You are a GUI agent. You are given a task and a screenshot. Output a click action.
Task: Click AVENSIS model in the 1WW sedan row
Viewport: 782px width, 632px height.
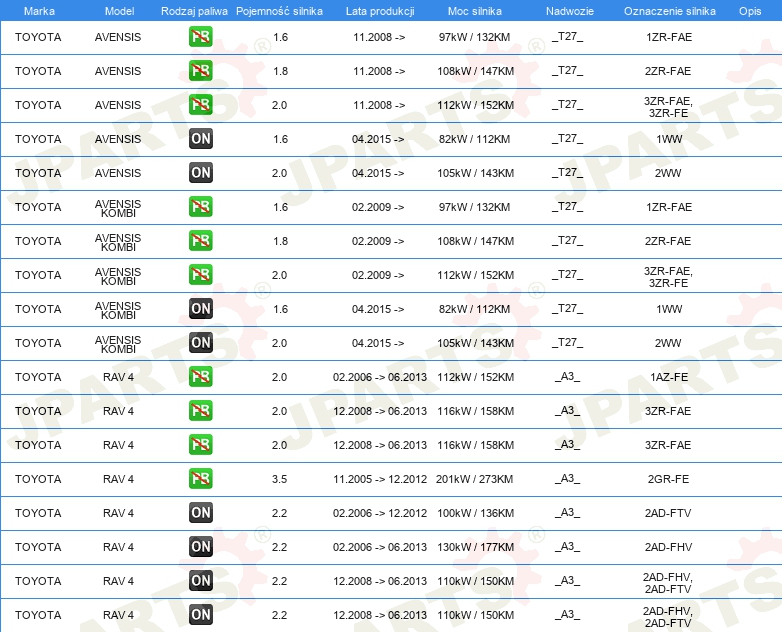(x=118, y=139)
